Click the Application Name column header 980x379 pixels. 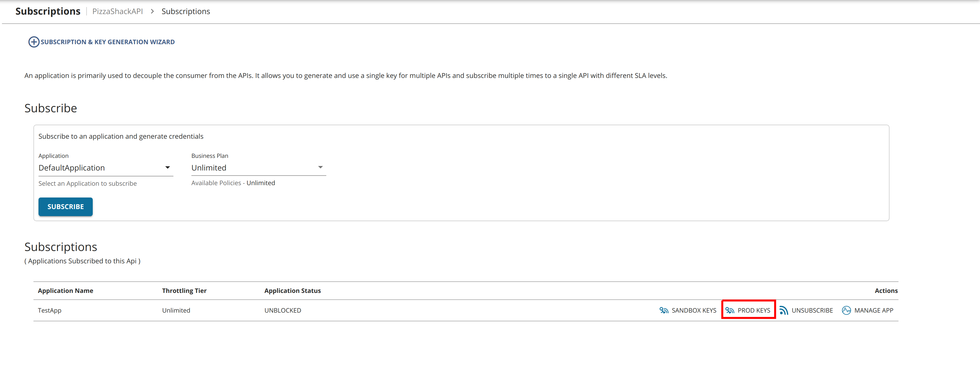[x=65, y=291]
